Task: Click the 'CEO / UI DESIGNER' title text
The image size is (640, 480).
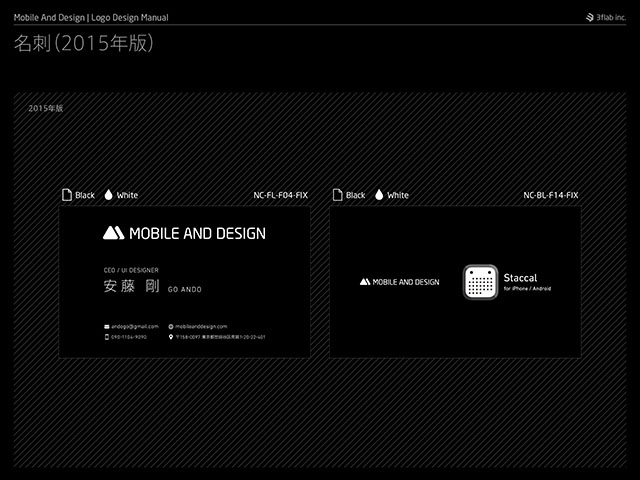Action: pos(131,270)
